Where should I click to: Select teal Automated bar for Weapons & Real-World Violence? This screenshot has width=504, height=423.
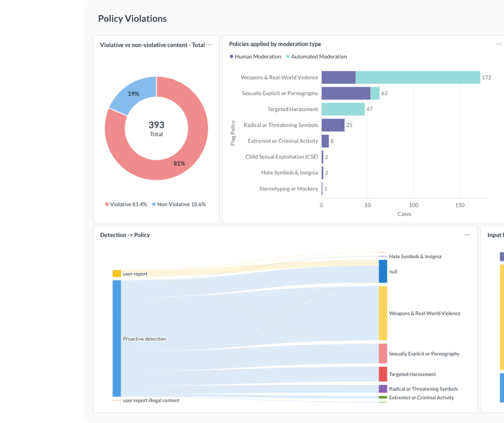417,77
